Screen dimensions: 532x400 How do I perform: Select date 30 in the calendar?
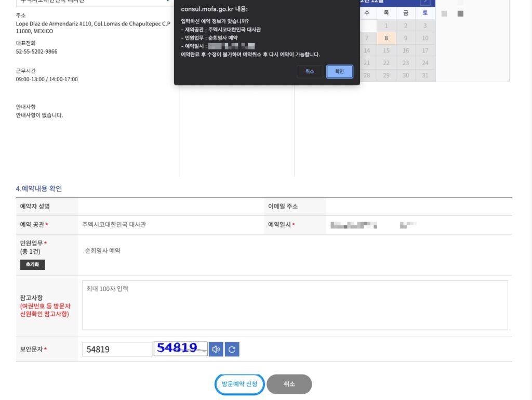[405, 75]
